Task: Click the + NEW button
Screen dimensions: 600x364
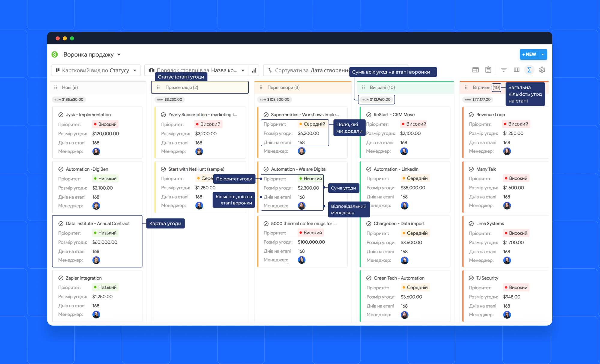Action: click(529, 54)
